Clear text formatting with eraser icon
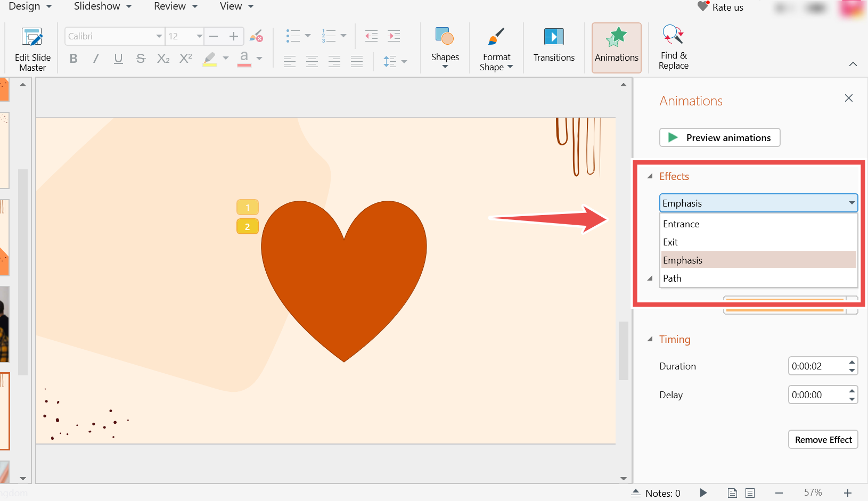This screenshot has height=501, width=868. pos(256,36)
